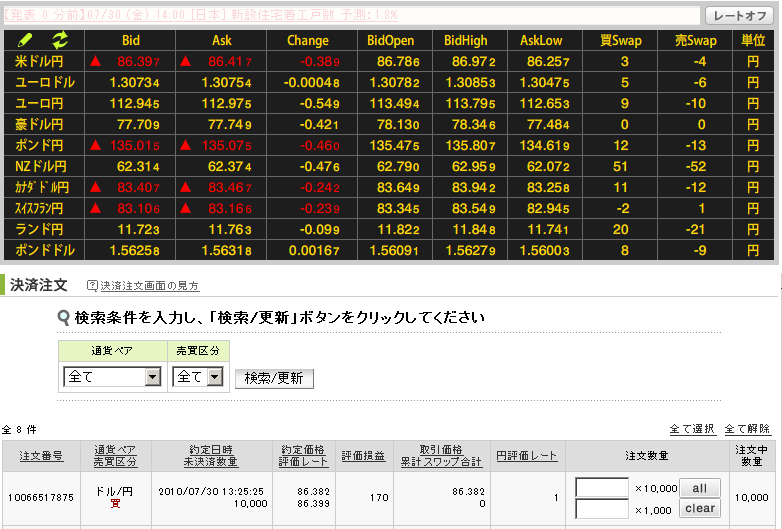The image size is (782, 529).
Task: Click the ×10,000 order quantity input field
Action: [x=602, y=488]
